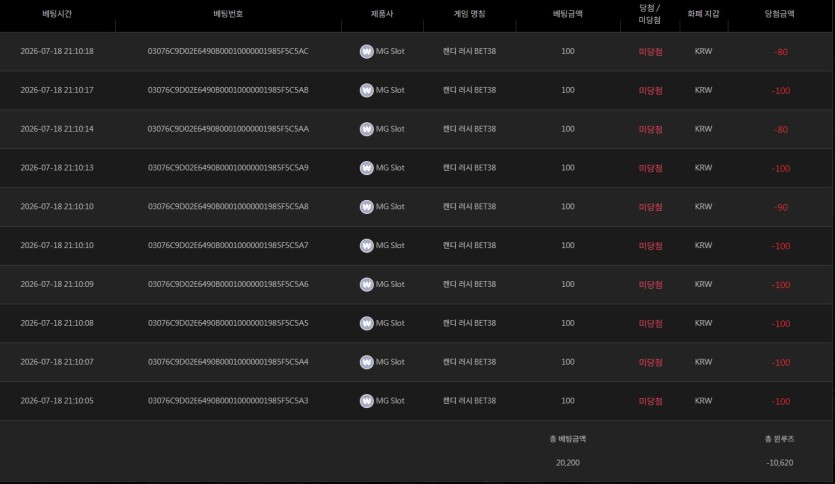
Task: Sort by 베팅금액 column header
Action: (x=568, y=14)
